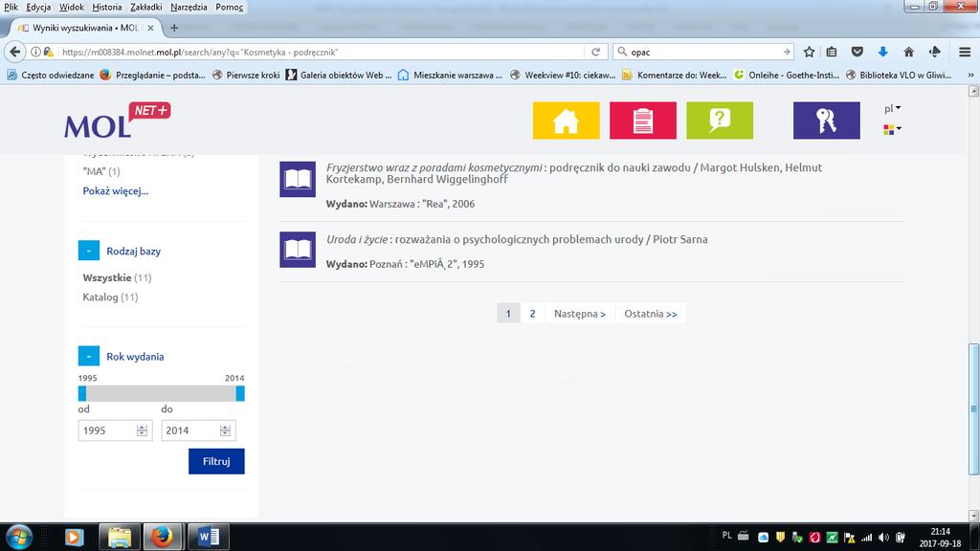Screen dimensions: 980x551
Task: Click the browser Back arrow button
Action: pos(15,52)
